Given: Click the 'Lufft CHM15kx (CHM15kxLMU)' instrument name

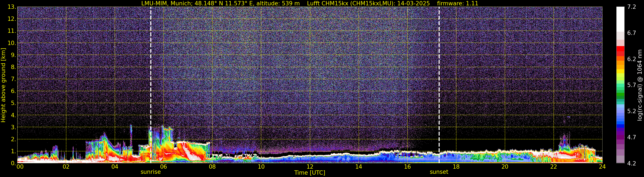Looking at the screenshot, I should tap(351, 3).
